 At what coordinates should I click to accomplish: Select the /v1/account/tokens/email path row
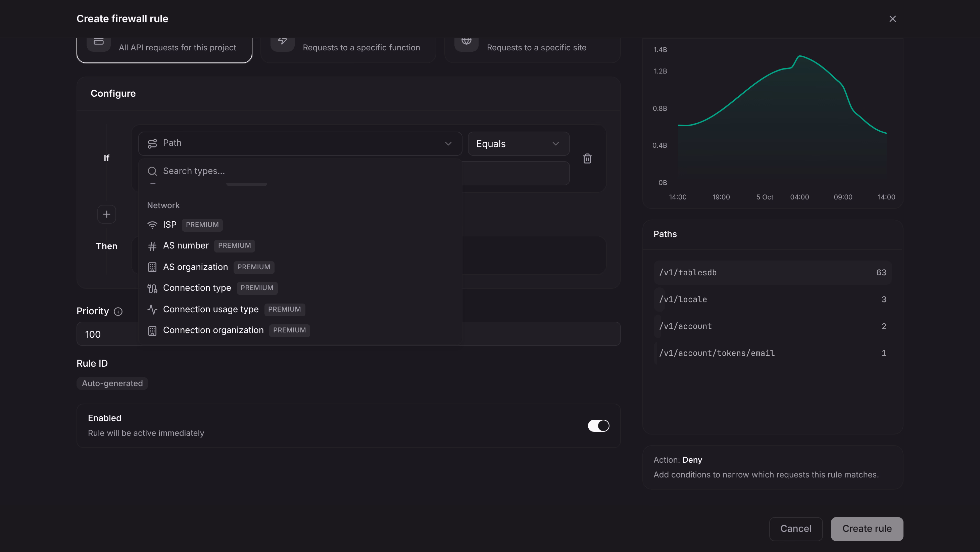pos(772,353)
